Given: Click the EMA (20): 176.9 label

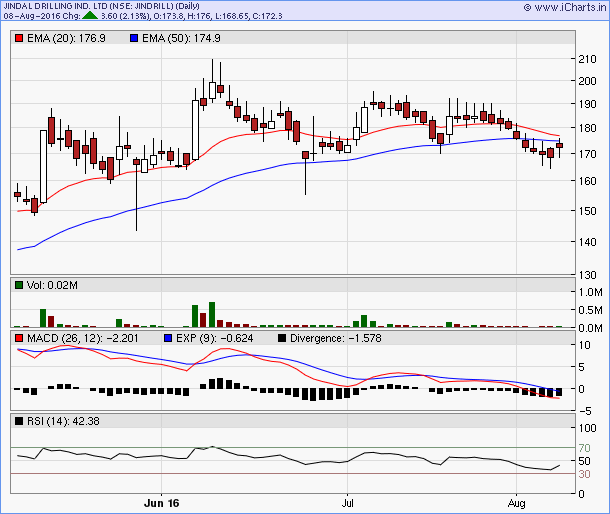Looking at the screenshot, I should click(x=66, y=38).
